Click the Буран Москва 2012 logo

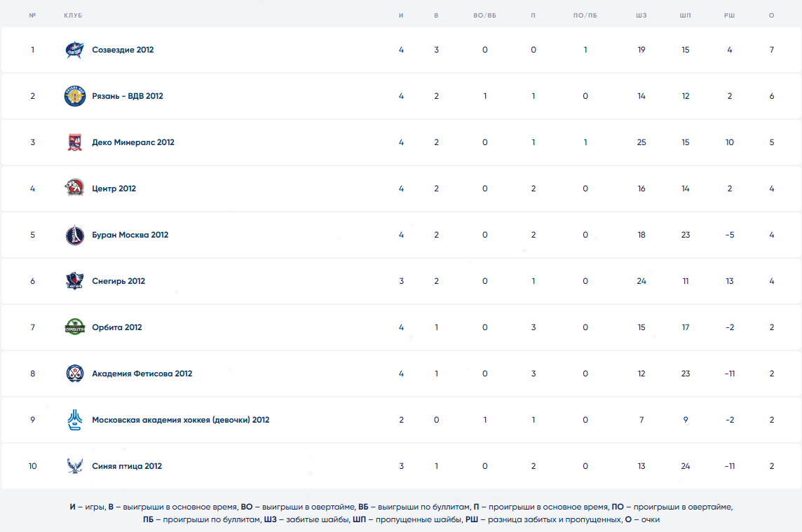point(74,235)
